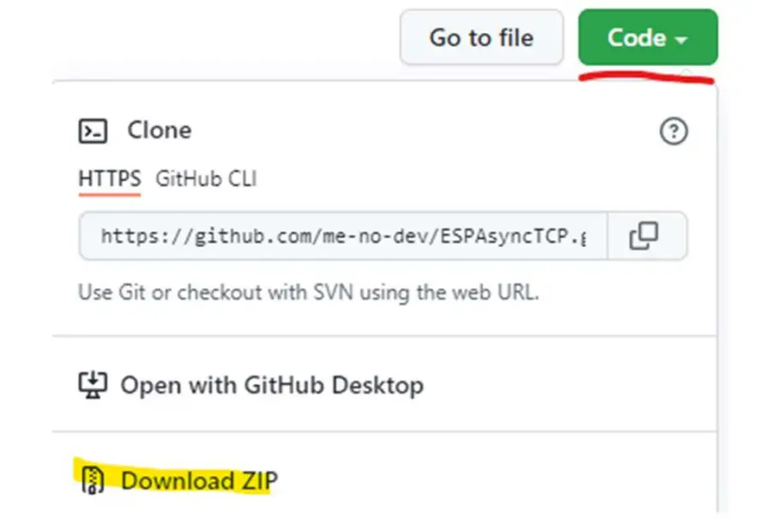757x532 pixels.
Task: Switch to the GitHub CLI tab
Action: (205, 179)
